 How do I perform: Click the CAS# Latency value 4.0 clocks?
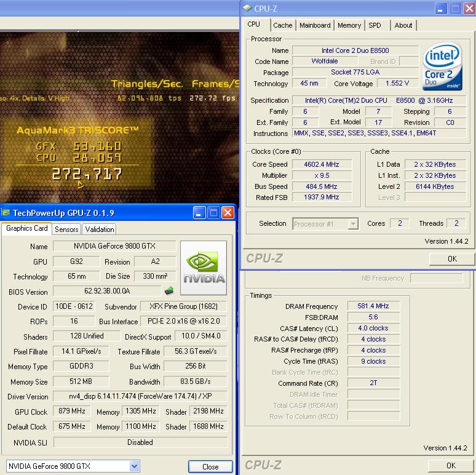pos(373,328)
